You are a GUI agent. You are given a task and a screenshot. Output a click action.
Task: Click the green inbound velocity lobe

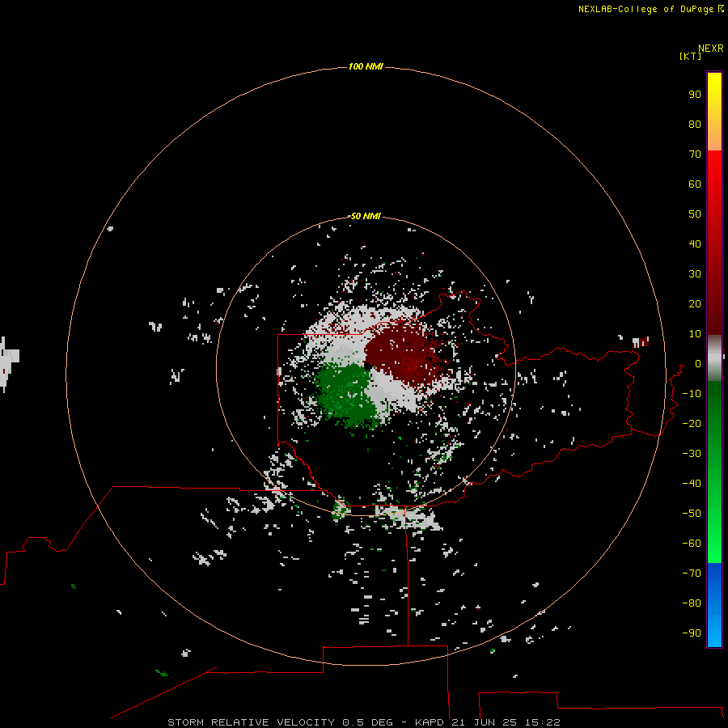tap(346, 394)
